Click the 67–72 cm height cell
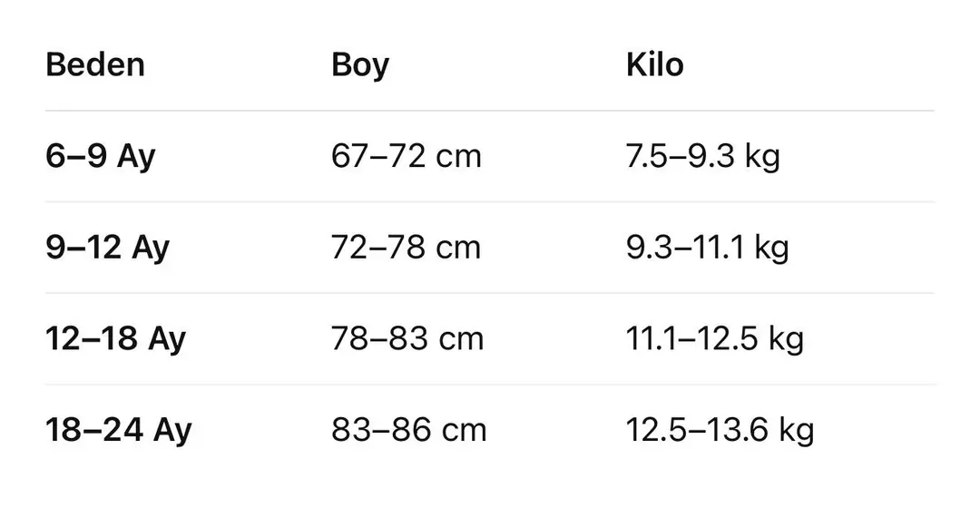This screenshot has height=527, width=980. pyautogui.click(x=406, y=156)
